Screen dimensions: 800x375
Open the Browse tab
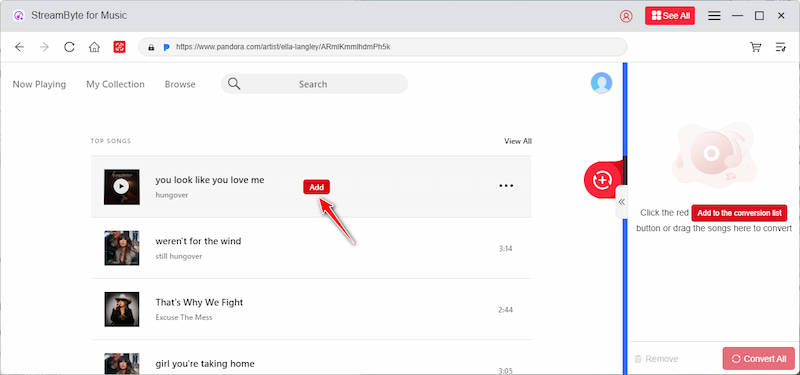pos(180,84)
